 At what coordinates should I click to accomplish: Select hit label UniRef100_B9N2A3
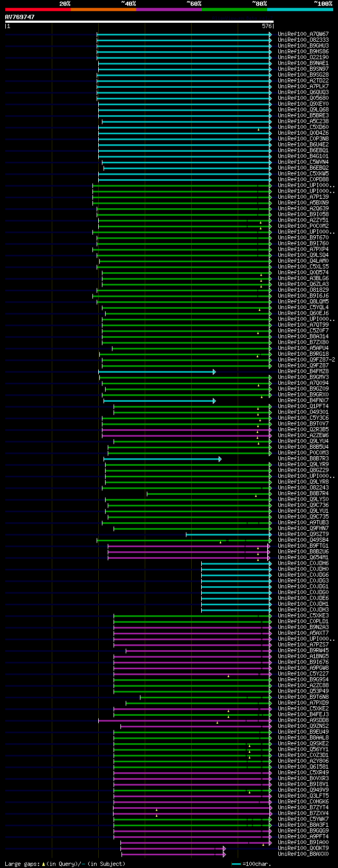click(303, 627)
